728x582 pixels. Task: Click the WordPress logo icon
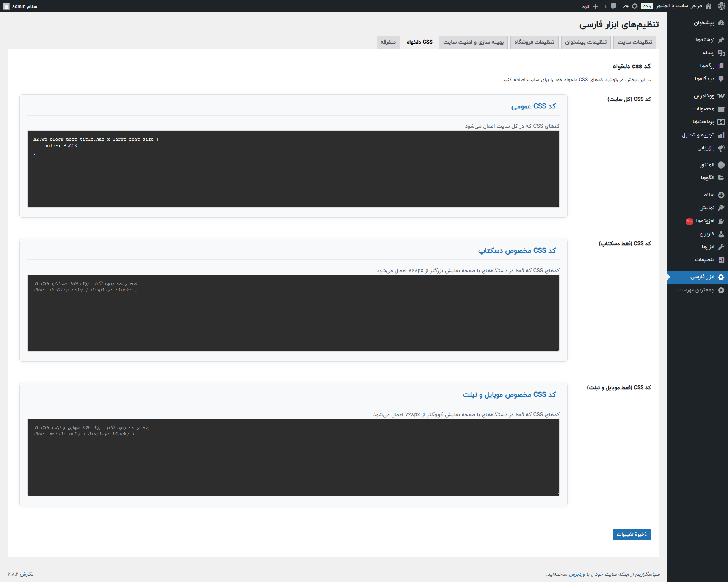click(721, 6)
